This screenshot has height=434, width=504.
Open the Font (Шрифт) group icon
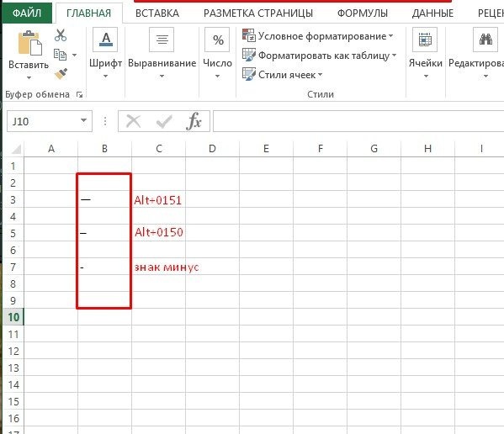coord(105,40)
